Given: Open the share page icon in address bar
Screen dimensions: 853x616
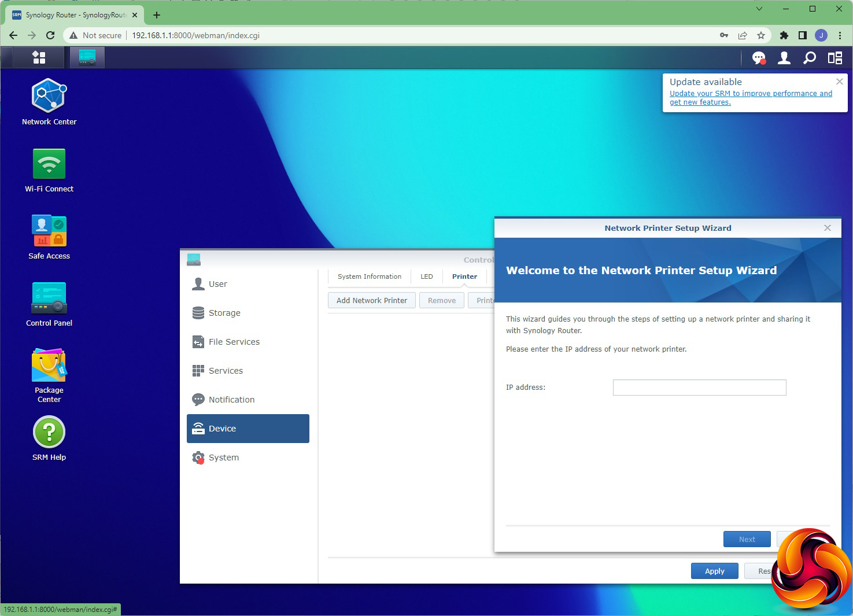Looking at the screenshot, I should 743,35.
